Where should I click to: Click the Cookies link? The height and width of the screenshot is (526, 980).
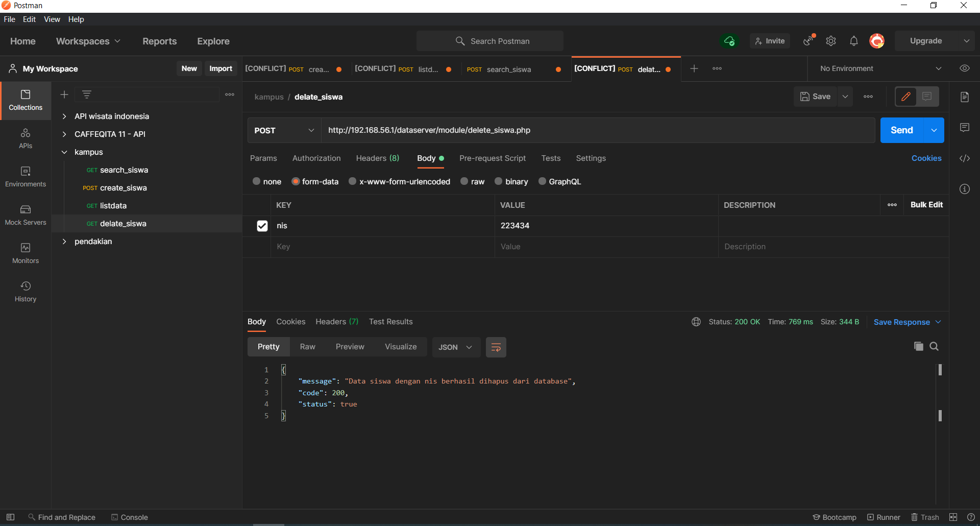click(x=926, y=158)
